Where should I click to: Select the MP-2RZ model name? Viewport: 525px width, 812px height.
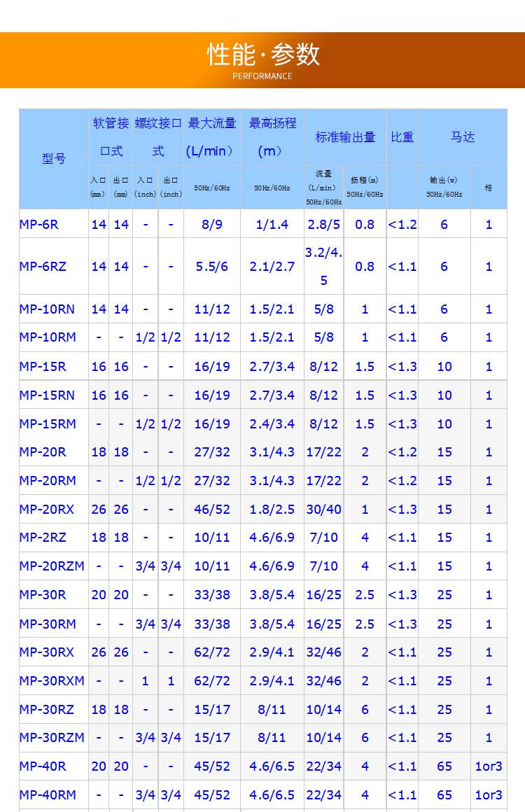pyautogui.click(x=43, y=538)
